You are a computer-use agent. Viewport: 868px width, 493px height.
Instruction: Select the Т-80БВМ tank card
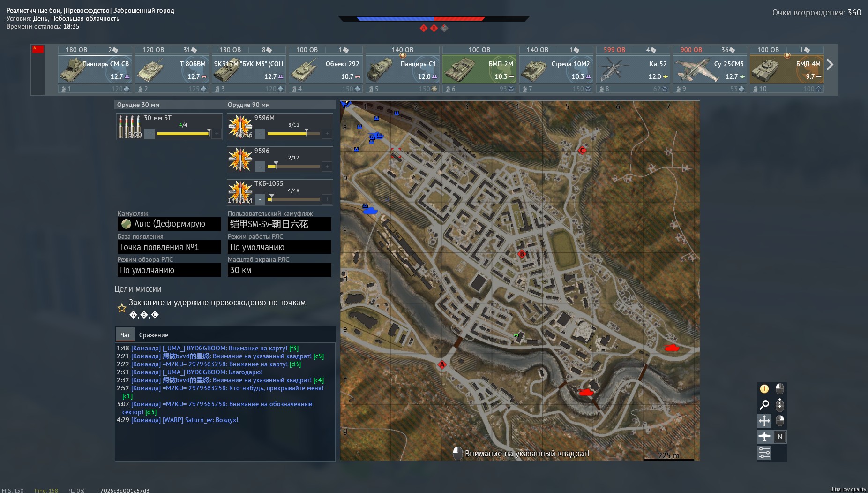pyautogui.click(x=172, y=69)
